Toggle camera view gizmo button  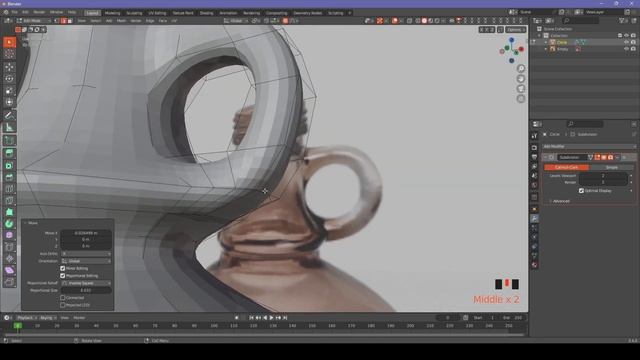tap(521, 89)
